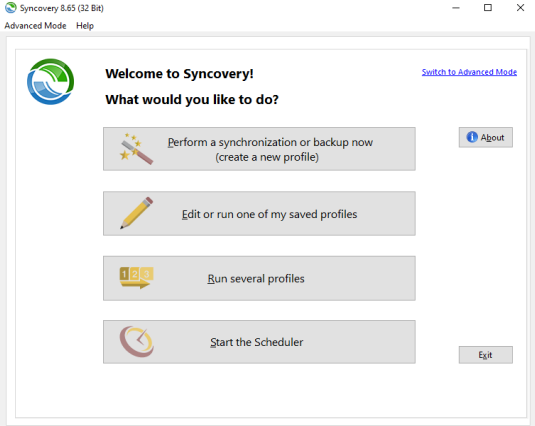Screen dimensions: 535x426
Task: Follow the Switch to Advanced Mode link
Action: [469, 72]
